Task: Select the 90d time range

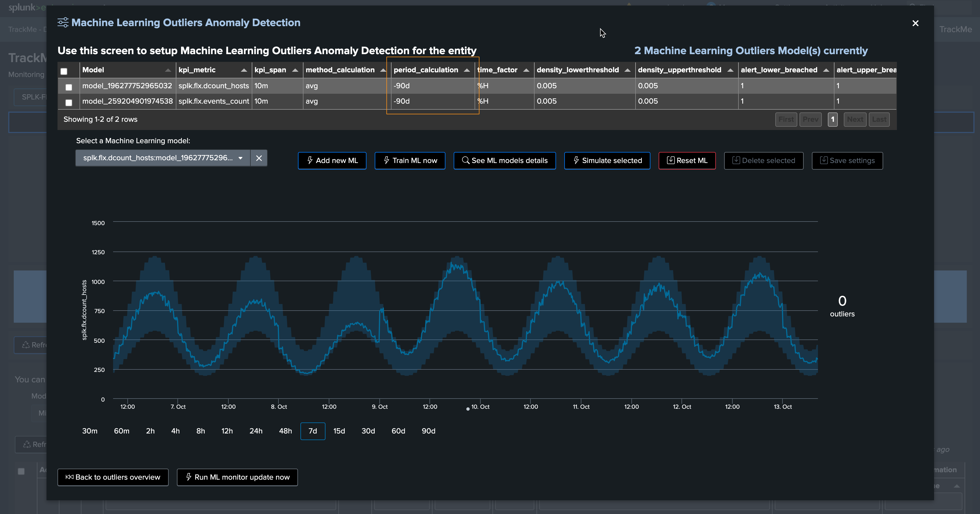Action: click(x=428, y=431)
